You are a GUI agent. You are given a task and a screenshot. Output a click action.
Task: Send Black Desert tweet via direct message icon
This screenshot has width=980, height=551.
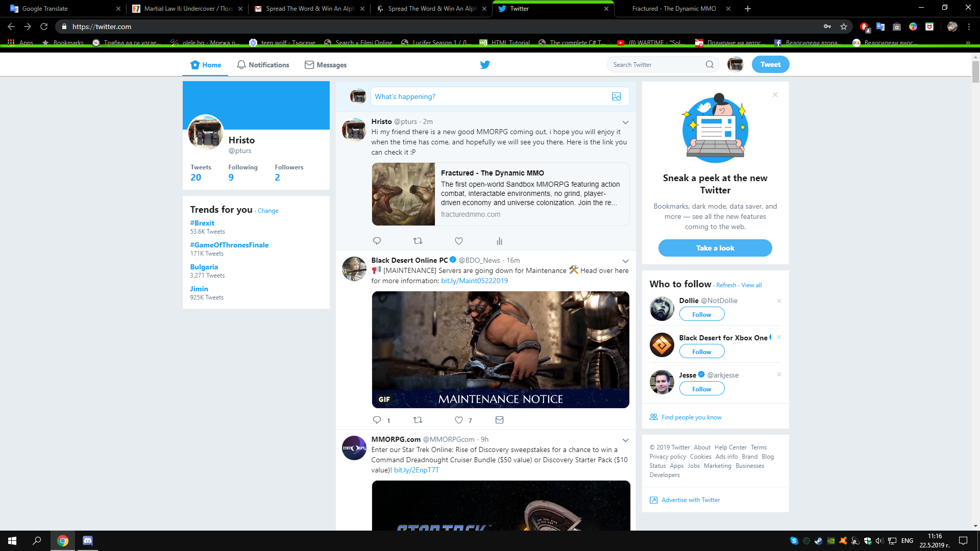(499, 420)
